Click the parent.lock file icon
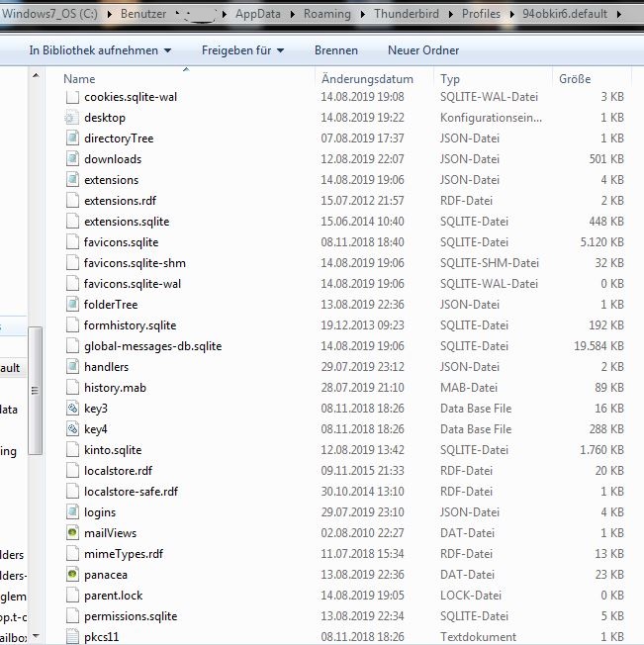The width and height of the screenshot is (644, 645). point(72,596)
